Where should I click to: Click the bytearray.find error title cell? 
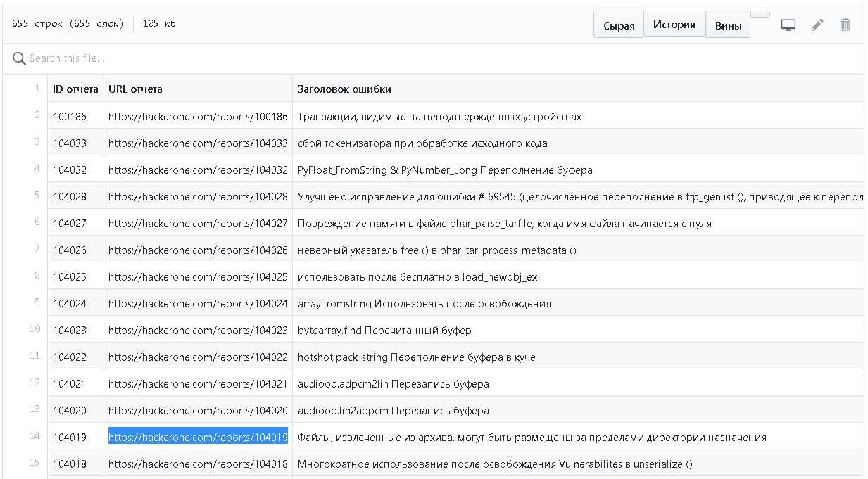[x=384, y=331]
